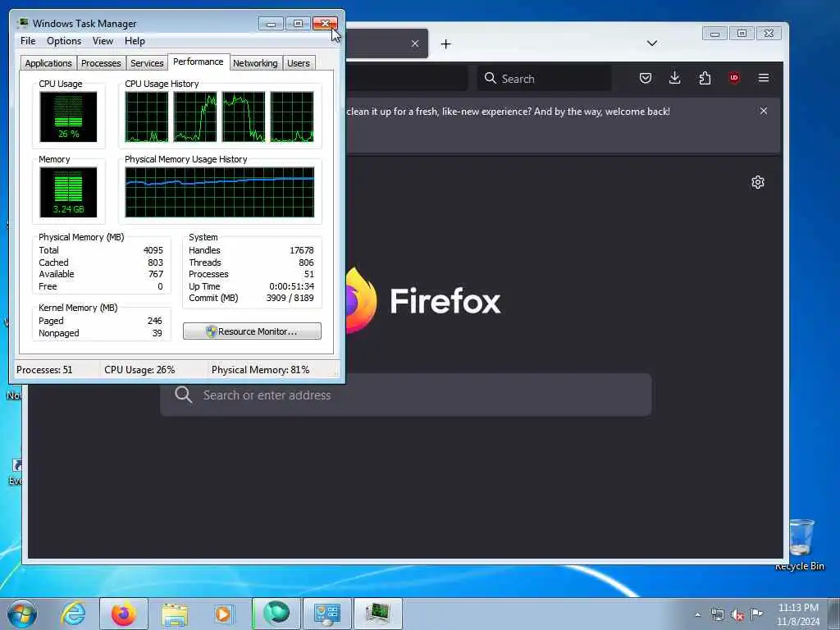Click the Search or enter address field
The height and width of the screenshot is (630, 840).
click(406, 395)
